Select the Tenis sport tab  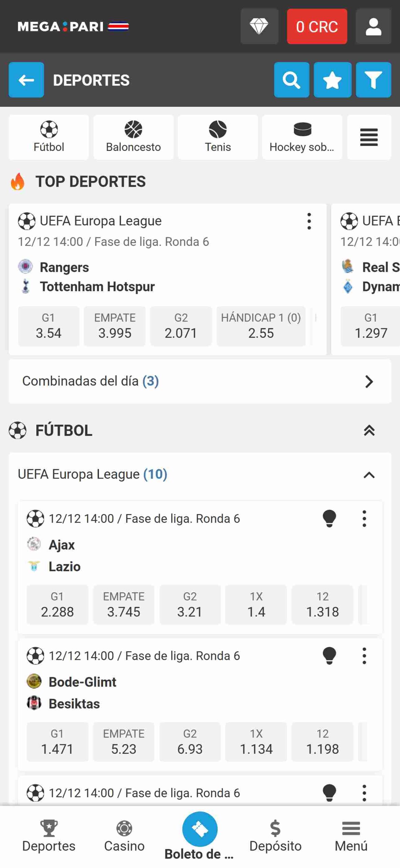218,137
